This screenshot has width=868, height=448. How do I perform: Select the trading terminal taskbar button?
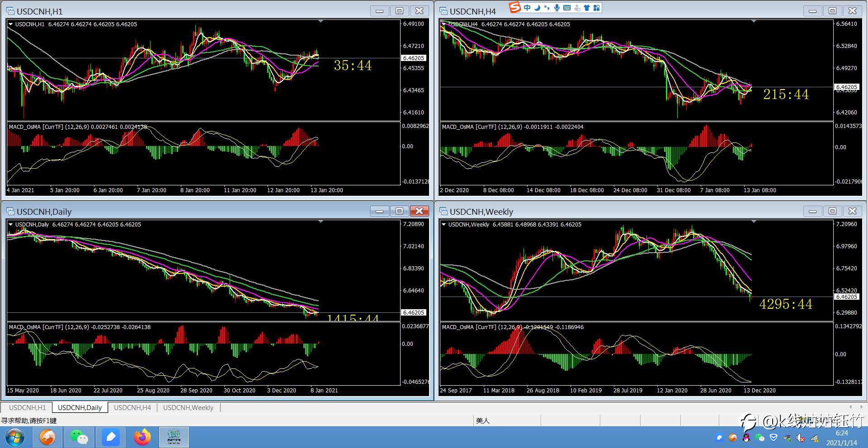174,437
